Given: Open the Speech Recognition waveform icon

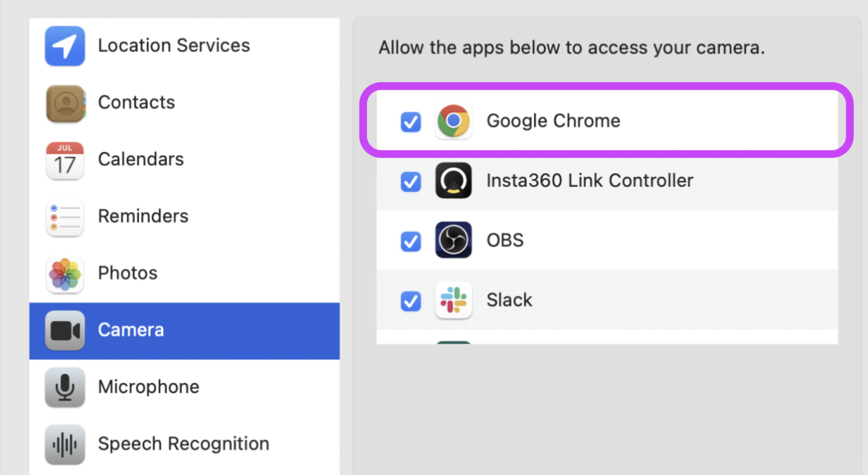Looking at the screenshot, I should 65,444.
